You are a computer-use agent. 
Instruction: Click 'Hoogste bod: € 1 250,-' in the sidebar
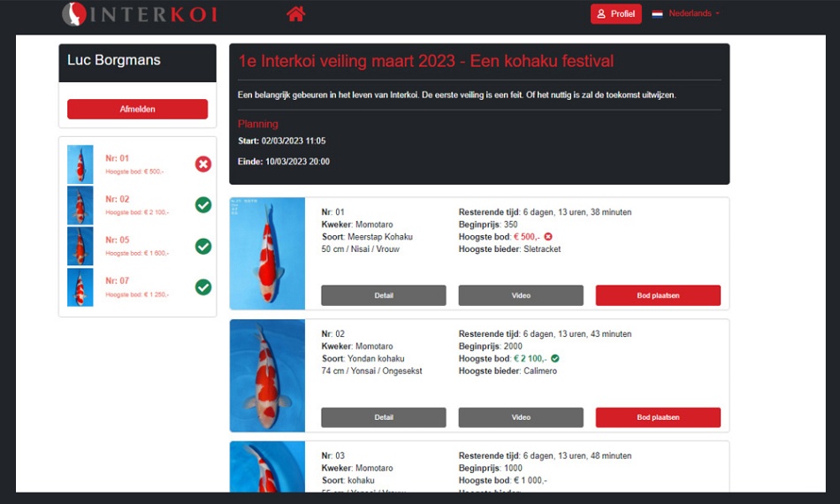[137, 294]
